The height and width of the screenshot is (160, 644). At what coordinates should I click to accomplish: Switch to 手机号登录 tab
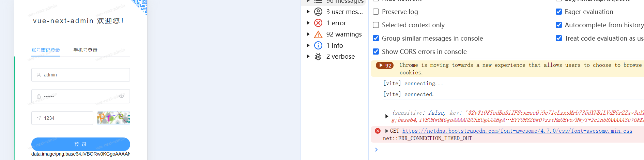pos(86,50)
